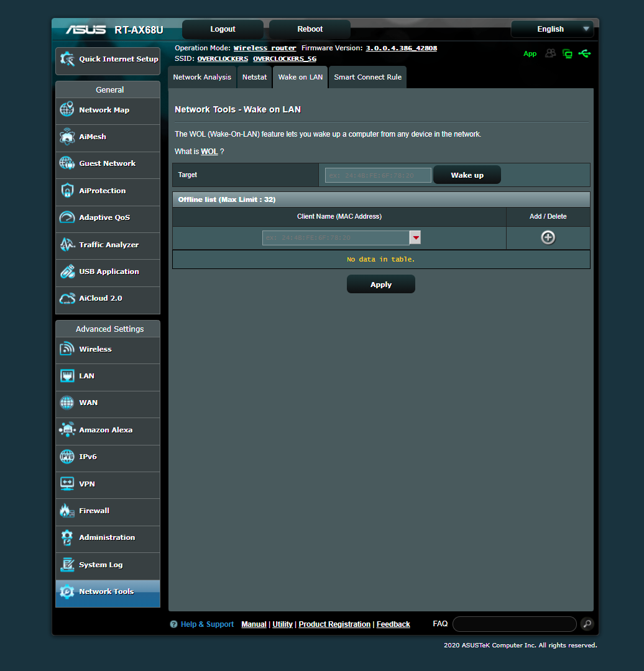Click the add client plus icon
644x671 pixels.
(x=548, y=237)
